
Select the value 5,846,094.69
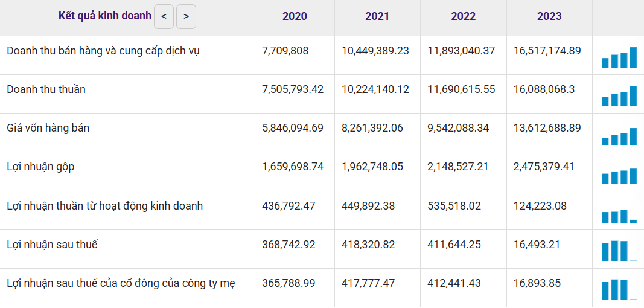(293, 128)
